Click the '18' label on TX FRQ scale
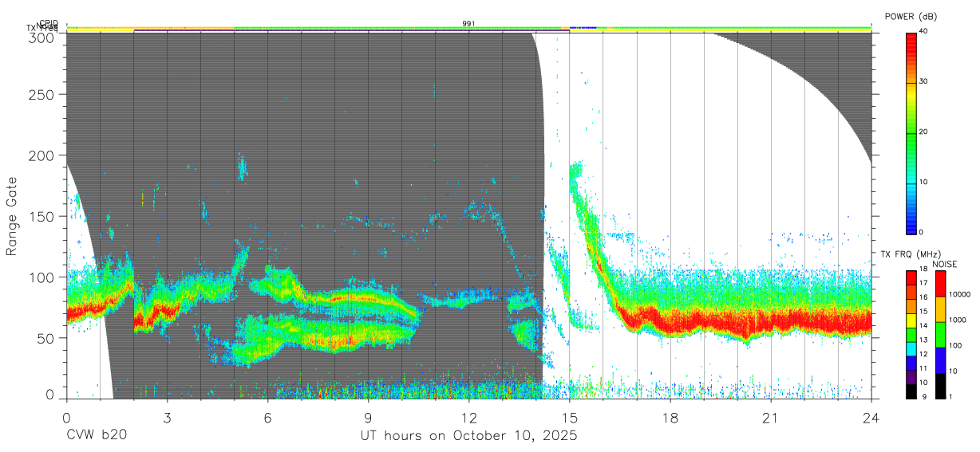Screen dimensions: 980x452 click(x=925, y=270)
